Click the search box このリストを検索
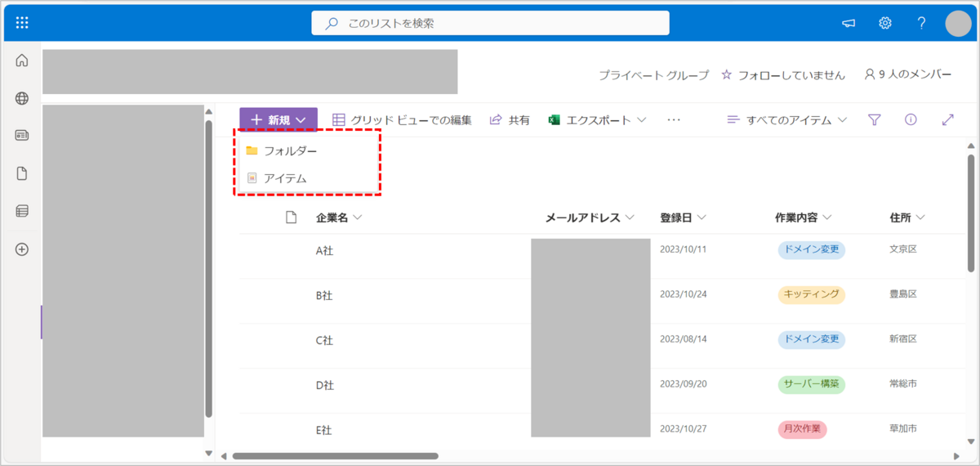The height and width of the screenshot is (466, 980). pyautogui.click(x=490, y=23)
